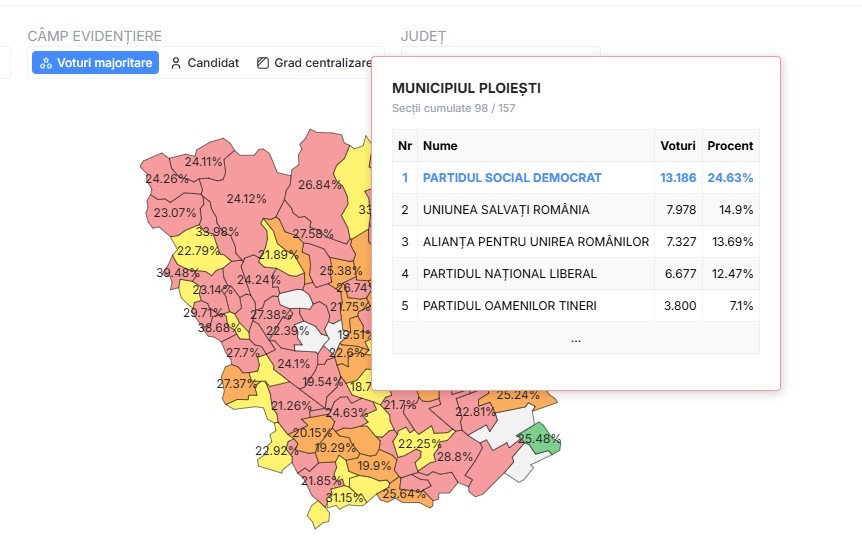
Task: Click the ellipsis row to show more parties
Action: [x=576, y=338]
